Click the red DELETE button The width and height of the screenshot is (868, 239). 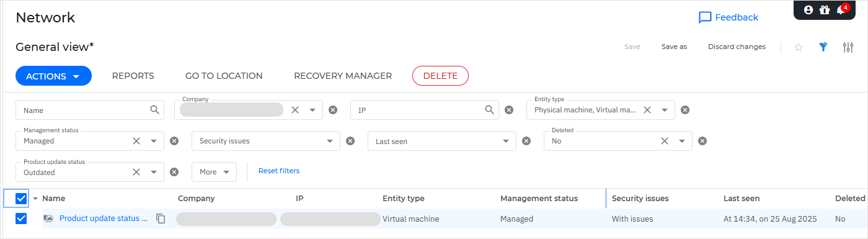[440, 76]
